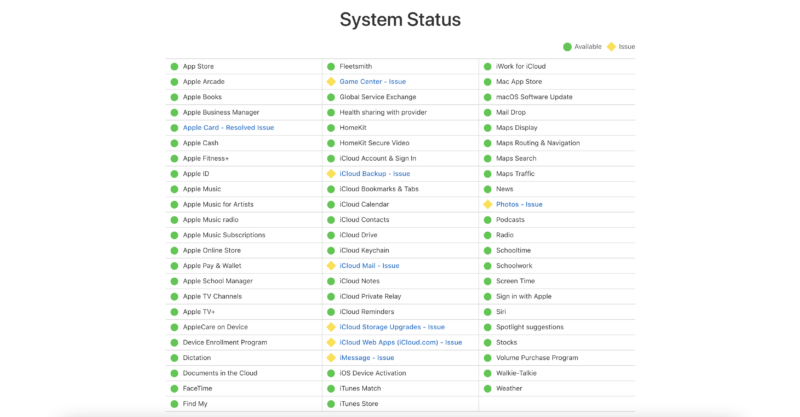Screen dimensions: 800x417
Task: Open the Apple Card - Resolved Issue link
Action: coord(228,128)
